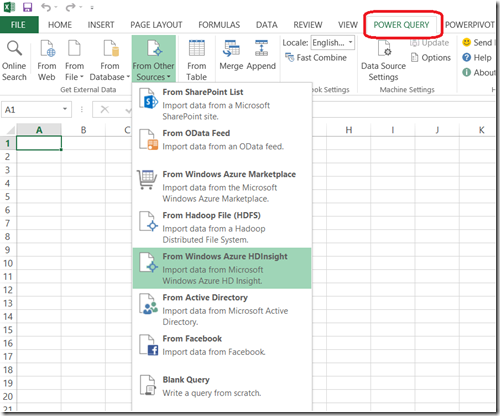Screen dimensions: 500x416
Task: Click the formula bar cancel X
Action: coord(105,110)
